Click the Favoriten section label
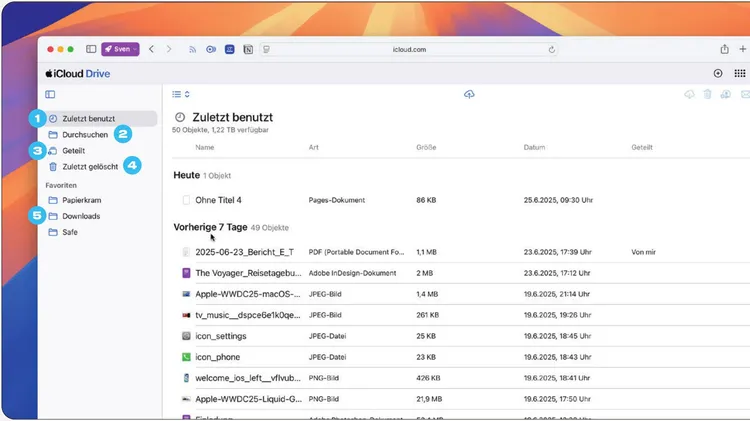Viewport: 750px width, 421px height. click(61, 185)
